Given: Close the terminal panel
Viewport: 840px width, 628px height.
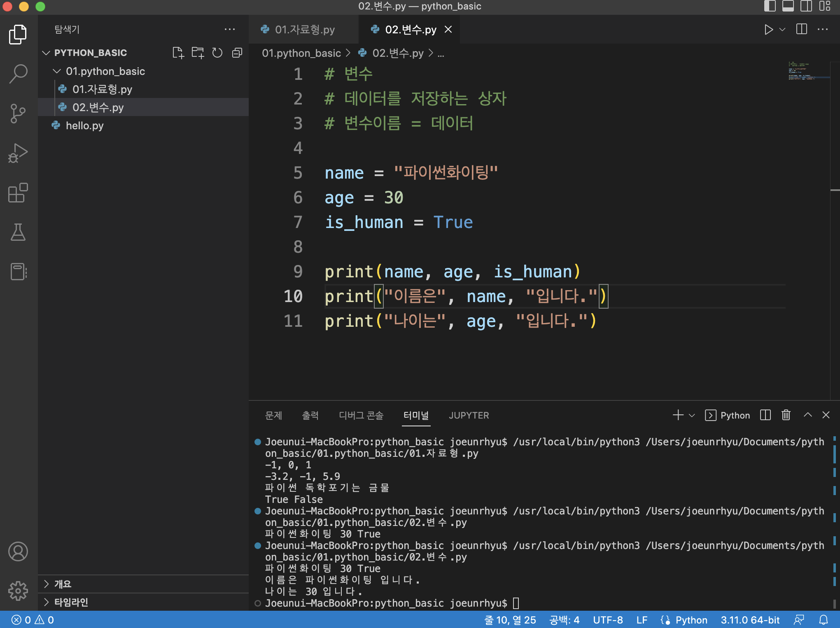Looking at the screenshot, I should click(x=826, y=415).
